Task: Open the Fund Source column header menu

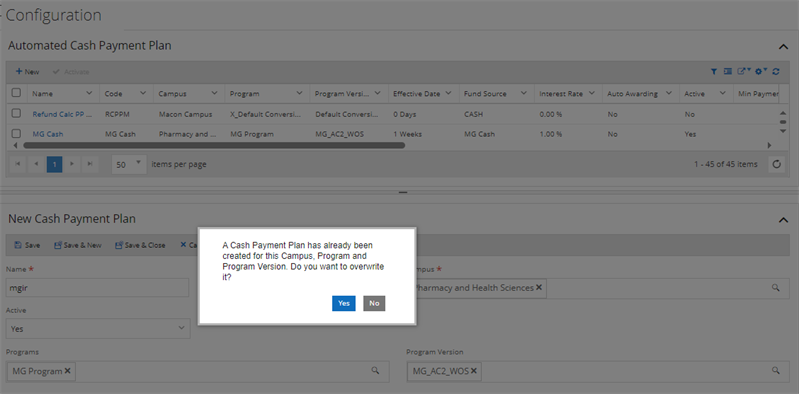Action: click(x=523, y=93)
